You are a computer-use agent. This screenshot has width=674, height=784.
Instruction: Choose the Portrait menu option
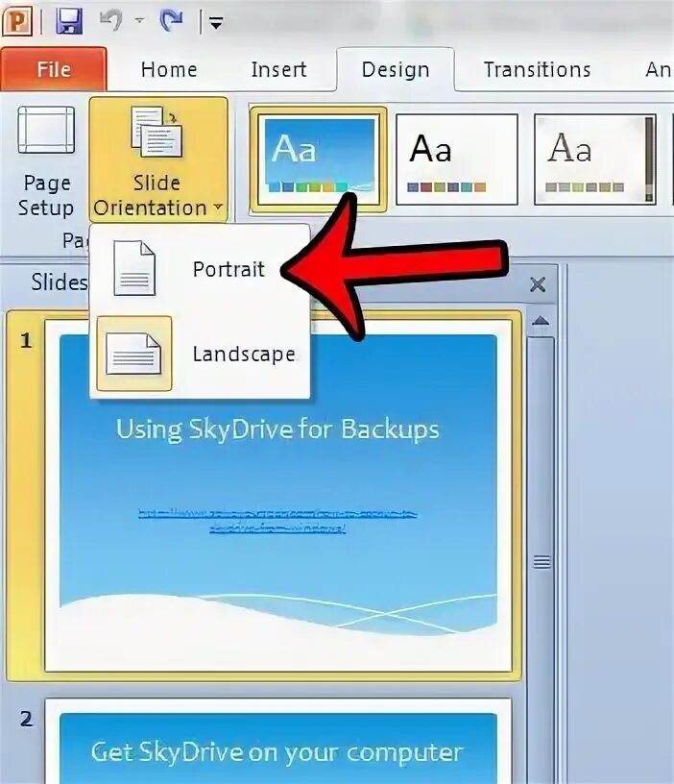[229, 269]
